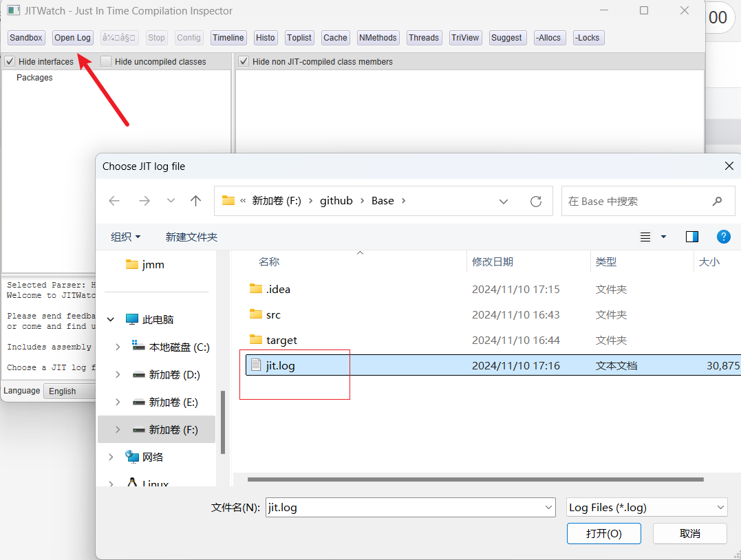Enable Hide uncompiled classes checkbox
The width and height of the screenshot is (741, 560).
[106, 62]
